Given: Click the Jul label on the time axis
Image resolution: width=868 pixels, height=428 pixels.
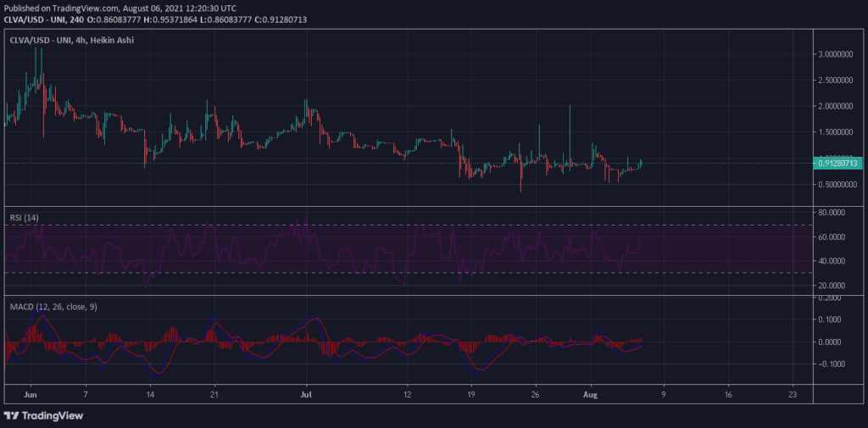Looking at the screenshot, I should [x=307, y=394].
